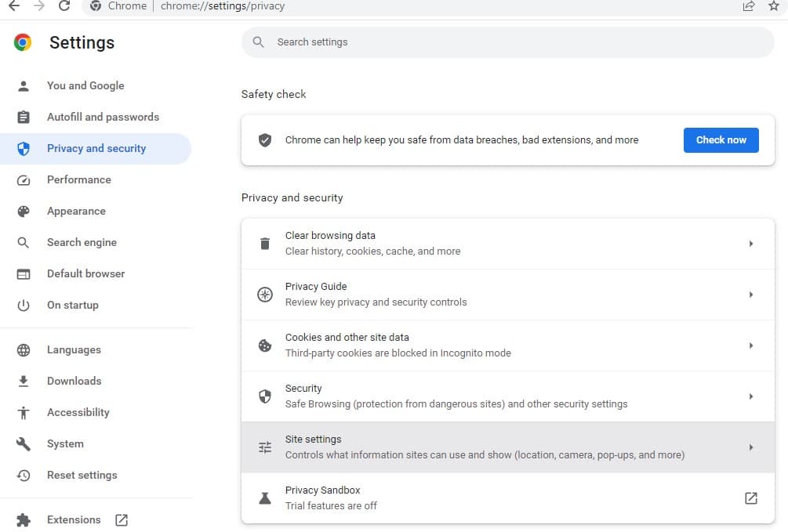Click the share page icon in address bar
Screen dimensions: 788x532
pyautogui.click(x=749, y=6)
